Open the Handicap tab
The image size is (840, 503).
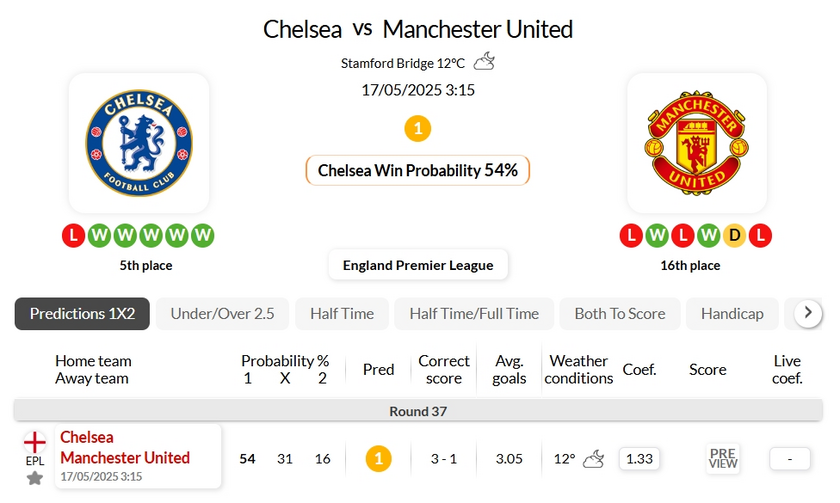(x=732, y=314)
